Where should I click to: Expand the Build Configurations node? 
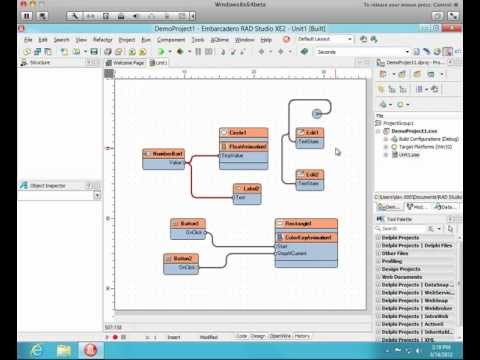click(x=386, y=139)
